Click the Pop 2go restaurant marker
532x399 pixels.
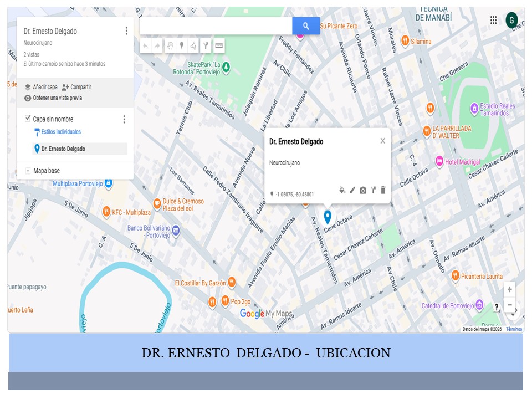(225, 300)
